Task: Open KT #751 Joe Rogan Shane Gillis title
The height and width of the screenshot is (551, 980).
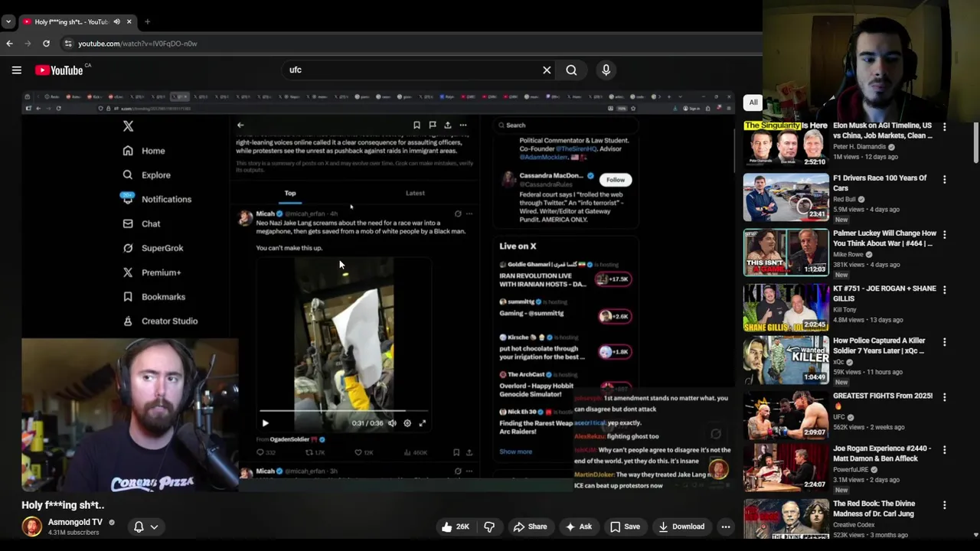Action: 884,293
